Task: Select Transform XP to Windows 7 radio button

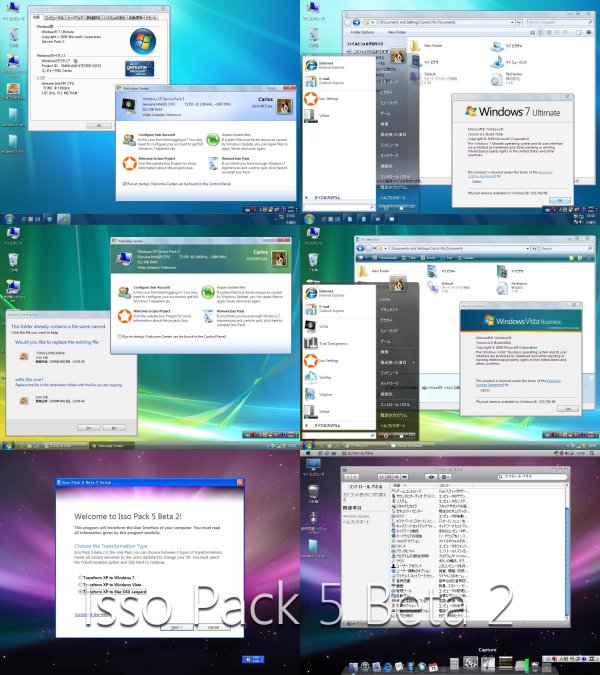Action: (80, 578)
